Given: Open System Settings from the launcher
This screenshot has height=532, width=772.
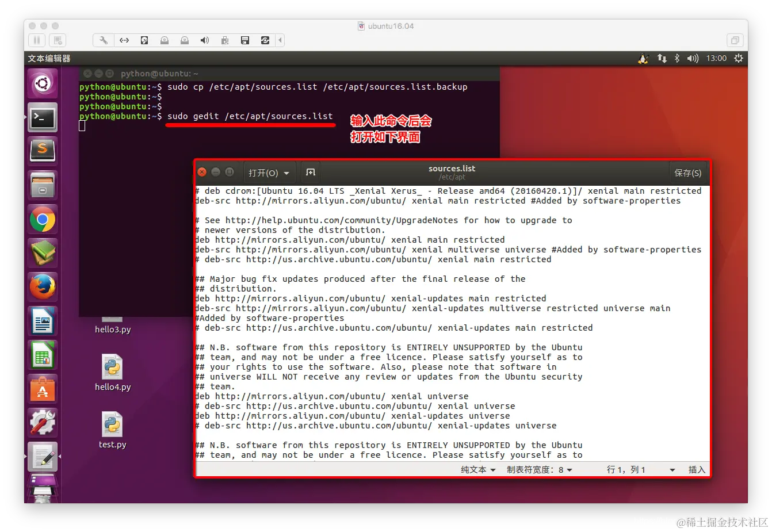Looking at the screenshot, I should [x=43, y=423].
